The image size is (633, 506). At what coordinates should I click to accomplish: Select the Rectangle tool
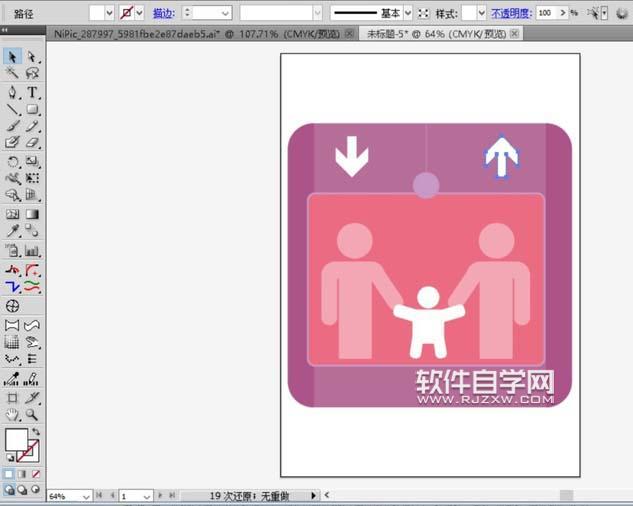pyautogui.click(x=32, y=109)
